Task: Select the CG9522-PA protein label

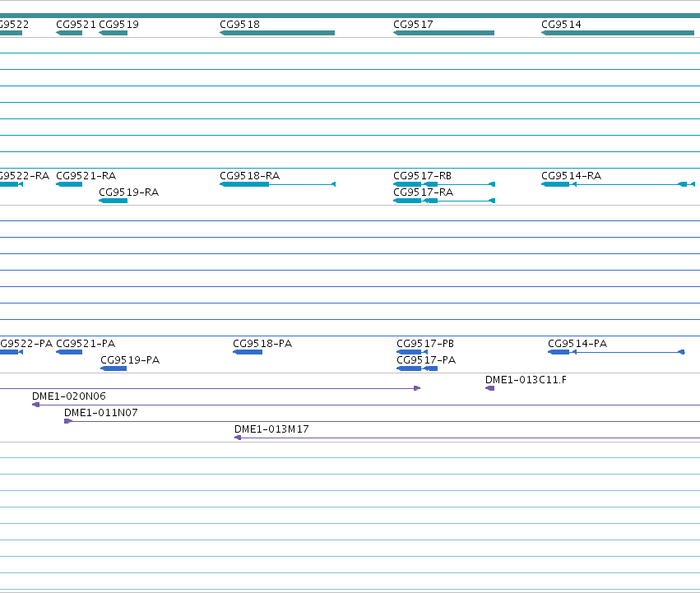Action: [26, 344]
